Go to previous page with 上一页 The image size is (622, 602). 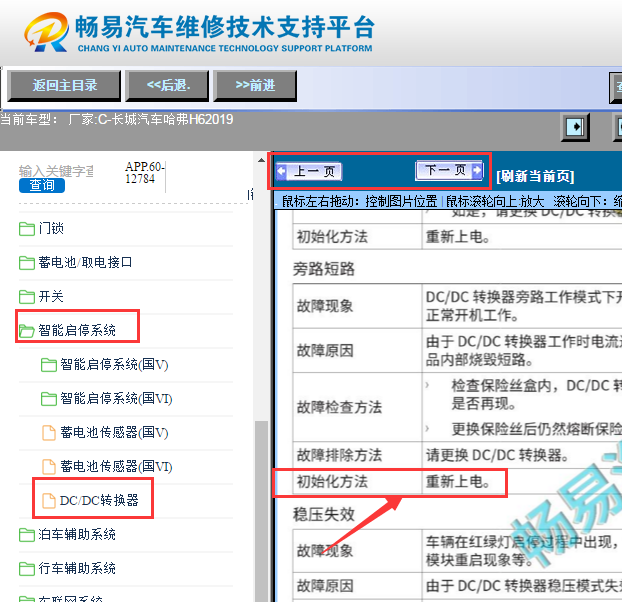(x=309, y=172)
